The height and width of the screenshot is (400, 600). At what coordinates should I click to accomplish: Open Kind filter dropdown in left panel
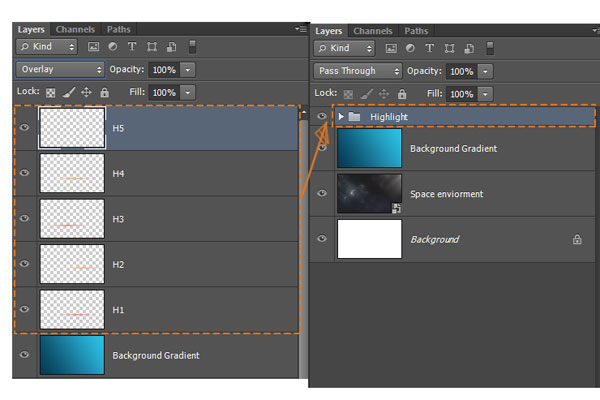[47, 47]
